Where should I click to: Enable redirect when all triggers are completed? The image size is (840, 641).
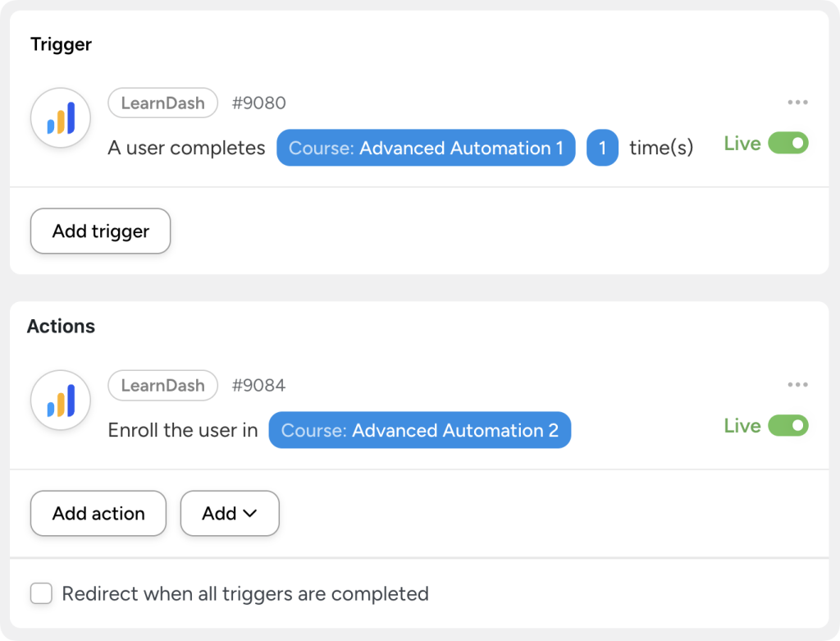tap(41, 593)
